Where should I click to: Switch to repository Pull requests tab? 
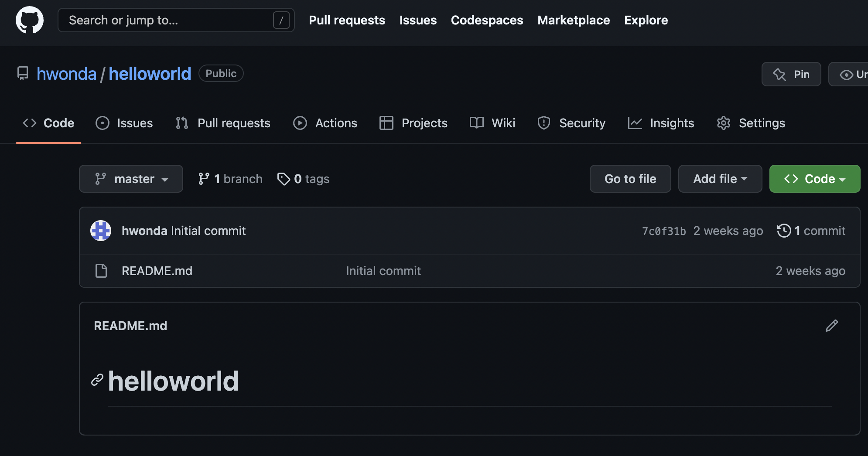coord(223,123)
